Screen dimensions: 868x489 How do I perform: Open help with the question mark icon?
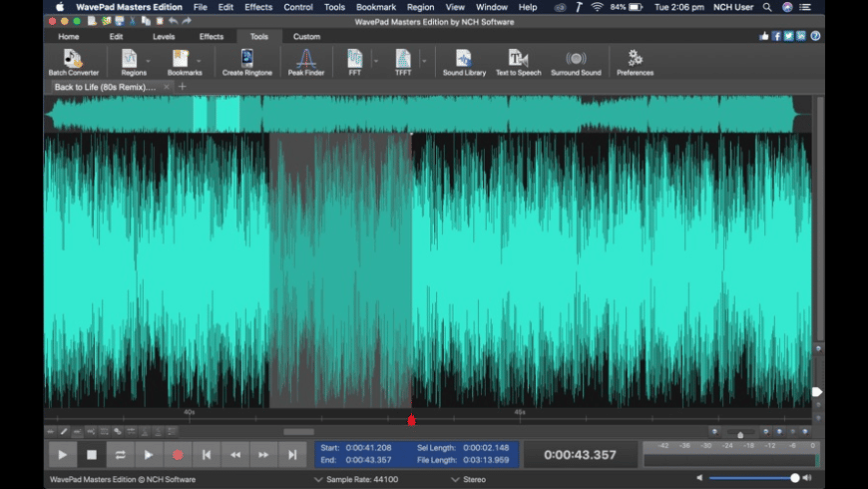coord(815,36)
